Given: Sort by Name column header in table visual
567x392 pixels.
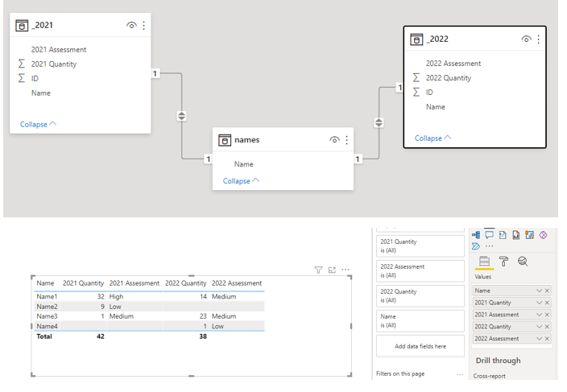Looking at the screenshot, I should pos(45,283).
